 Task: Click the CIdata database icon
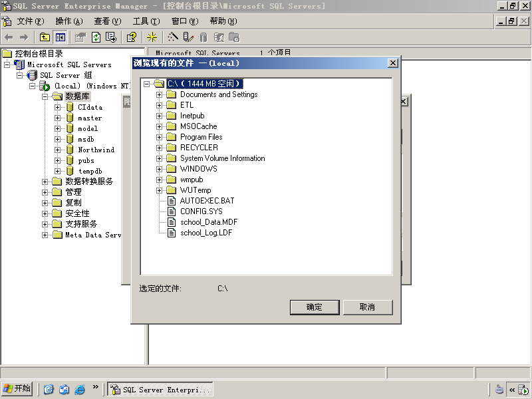[70, 107]
